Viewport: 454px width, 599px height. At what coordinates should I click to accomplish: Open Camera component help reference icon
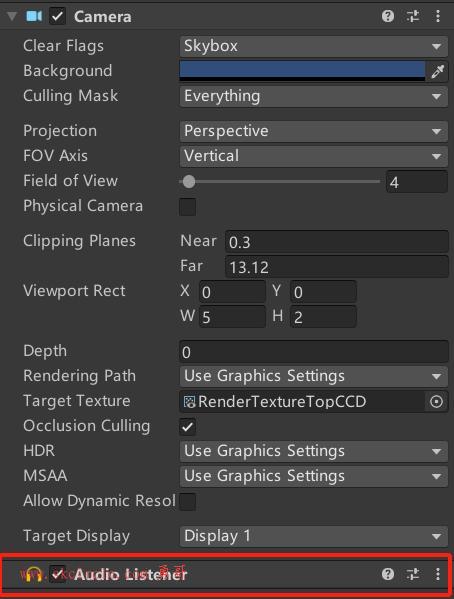pyautogui.click(x=388, y=16)
